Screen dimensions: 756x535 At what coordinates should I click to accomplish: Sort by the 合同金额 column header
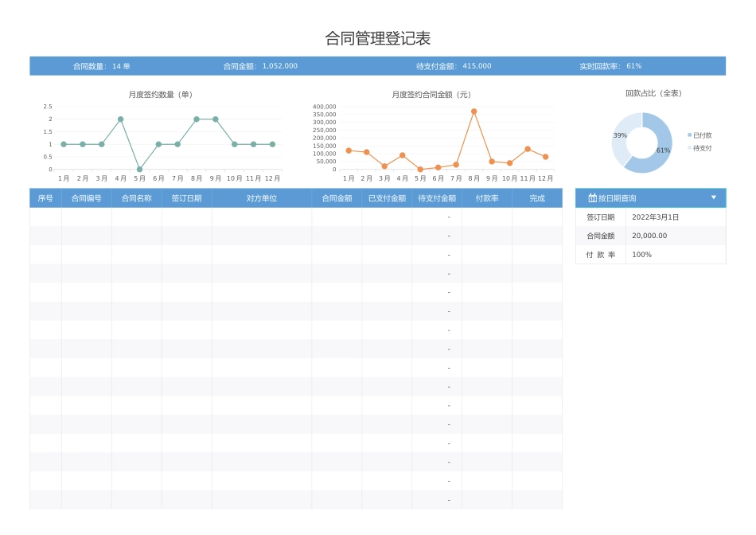point(337,197)
